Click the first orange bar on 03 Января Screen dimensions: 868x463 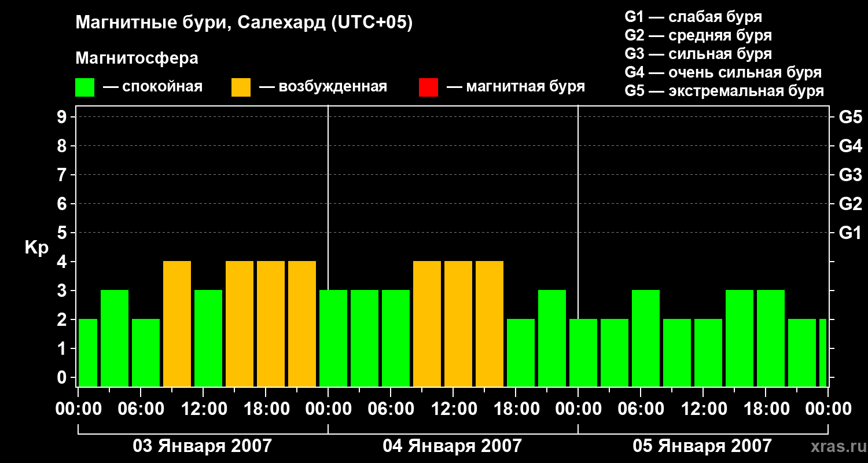click(177, 324)
